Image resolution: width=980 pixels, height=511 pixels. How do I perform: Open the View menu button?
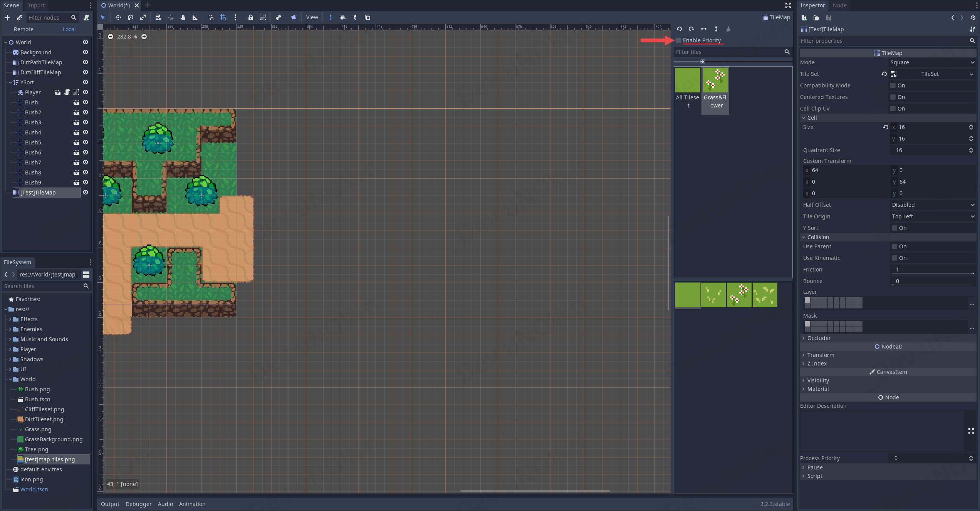click(x=312, y=17)
